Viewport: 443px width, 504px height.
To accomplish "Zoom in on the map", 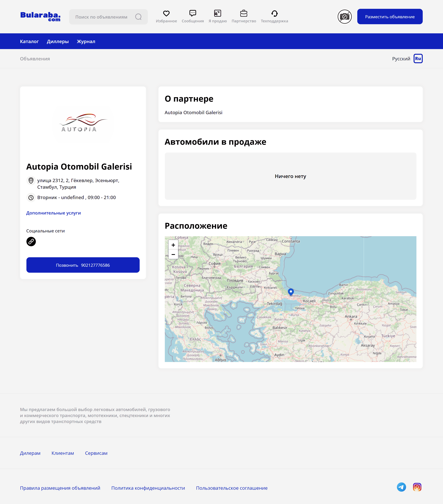I will coord(173,245).
